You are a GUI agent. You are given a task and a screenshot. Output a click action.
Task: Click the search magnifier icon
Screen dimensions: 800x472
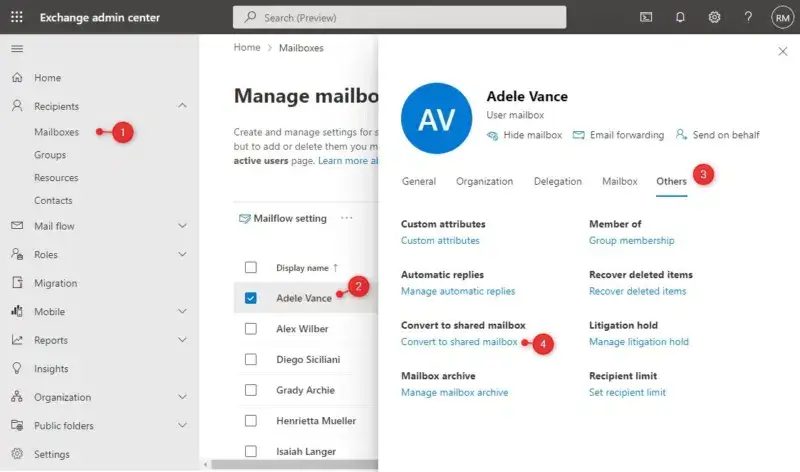point(250,17)
